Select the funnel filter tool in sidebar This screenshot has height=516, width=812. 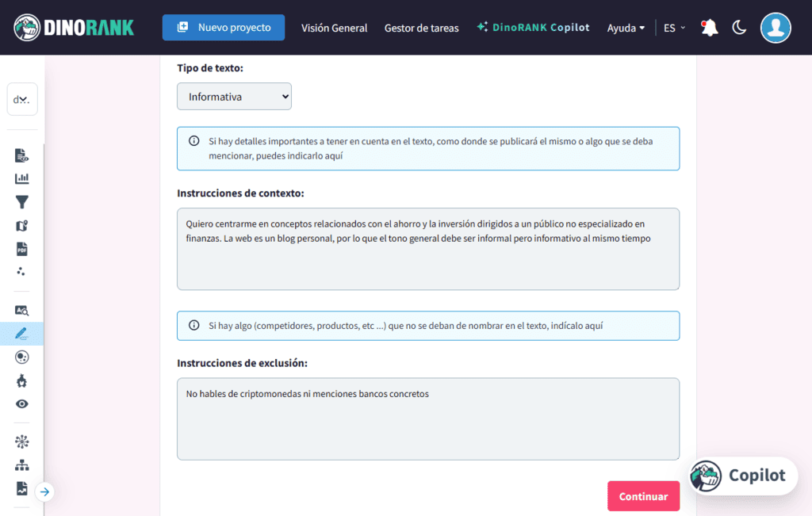click(x=21, y=202)
